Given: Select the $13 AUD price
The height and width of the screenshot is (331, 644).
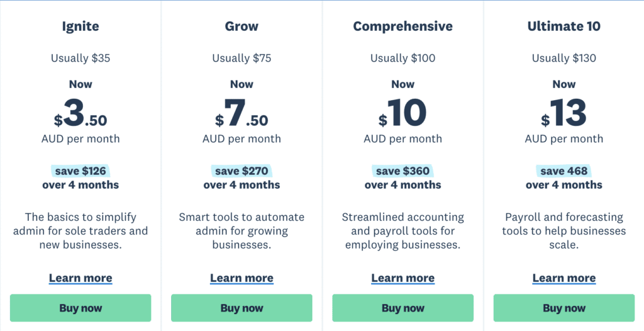Looking at the screenshot, I should 563,113.
